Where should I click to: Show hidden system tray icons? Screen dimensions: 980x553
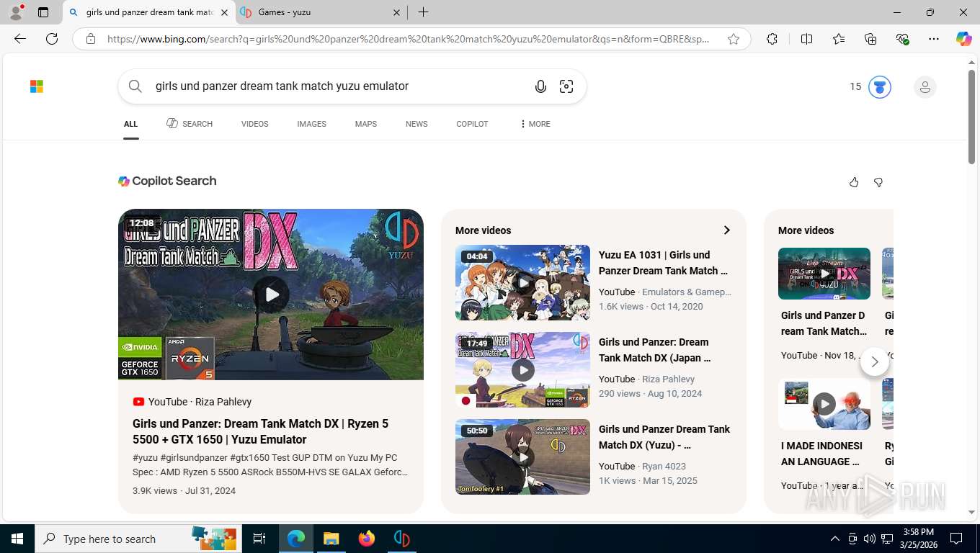[834, 539]
